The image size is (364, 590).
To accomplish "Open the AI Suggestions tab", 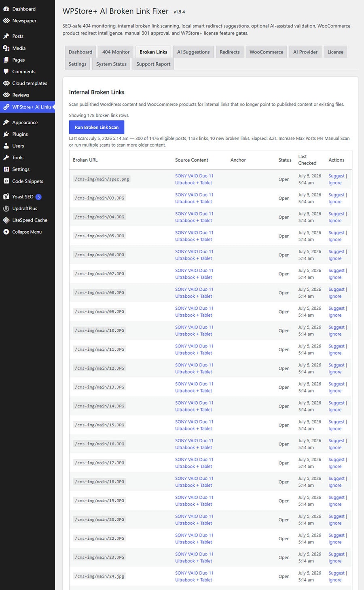I will click(x=193, y=52).
